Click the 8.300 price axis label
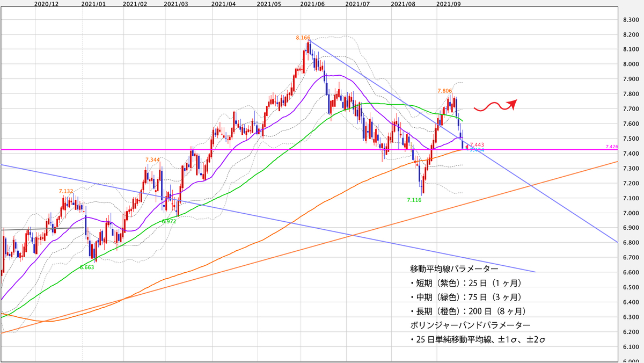This screenshot has height=363, width=644. [630, 20]
